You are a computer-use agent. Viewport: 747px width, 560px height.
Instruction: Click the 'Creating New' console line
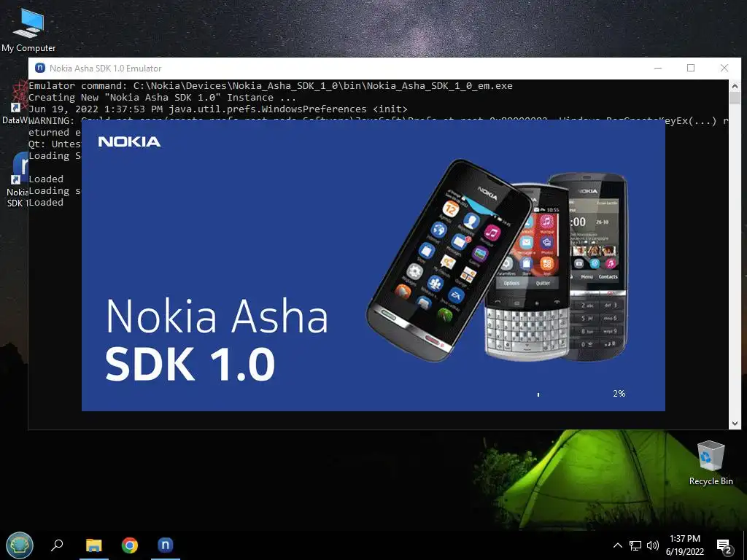[162, 97]
